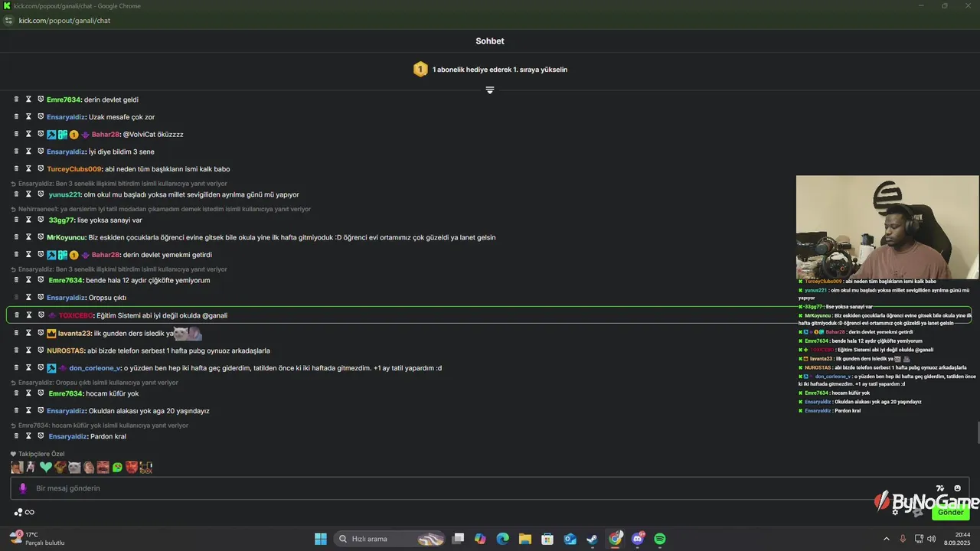Click crown badge next to lavanta23
Viewport: 980px width, 551px height.
(x=51, y=334)
